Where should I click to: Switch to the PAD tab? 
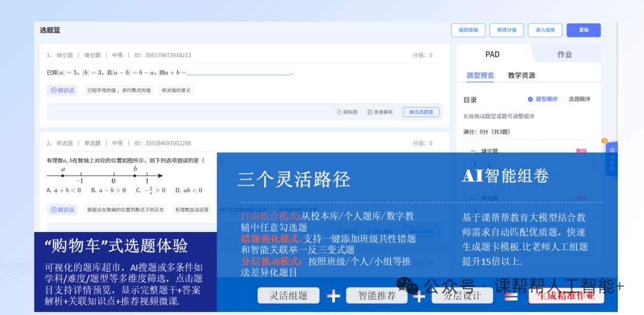click(x=493, y=54)
